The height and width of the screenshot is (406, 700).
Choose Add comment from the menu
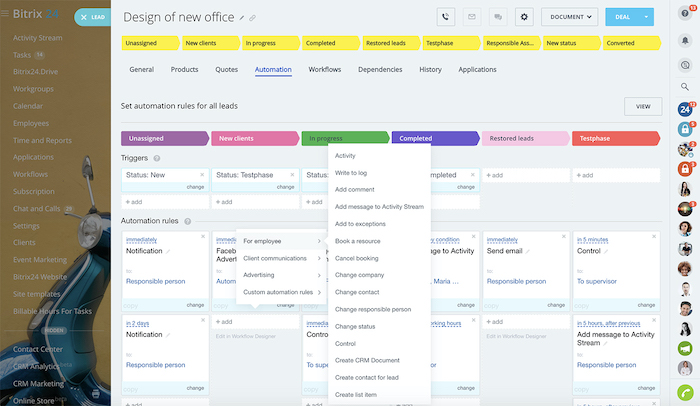[x=355, y=190]
